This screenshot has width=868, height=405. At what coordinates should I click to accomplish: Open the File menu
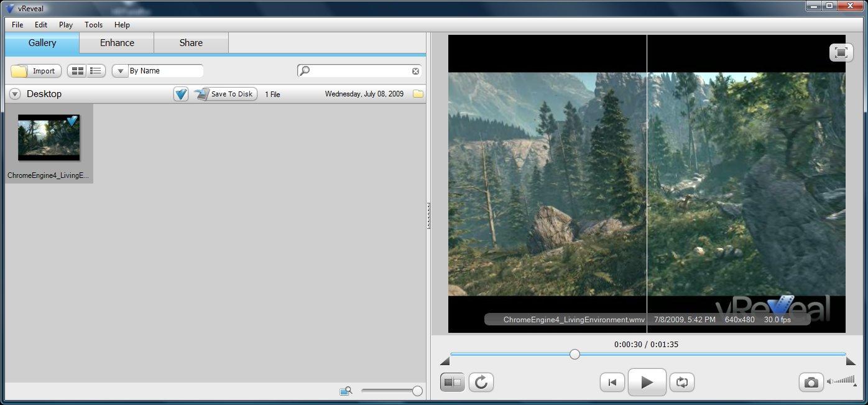(17, 25)
